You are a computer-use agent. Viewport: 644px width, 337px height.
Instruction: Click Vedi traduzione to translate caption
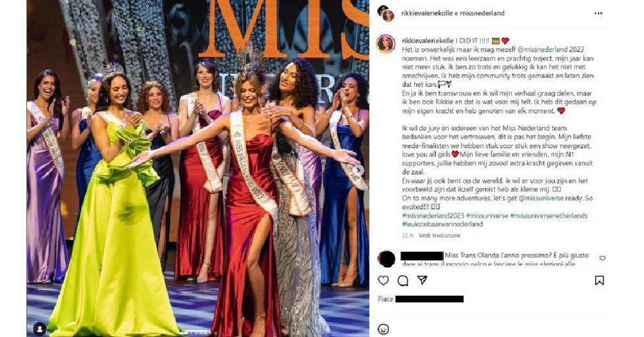(x=439, y=235)
